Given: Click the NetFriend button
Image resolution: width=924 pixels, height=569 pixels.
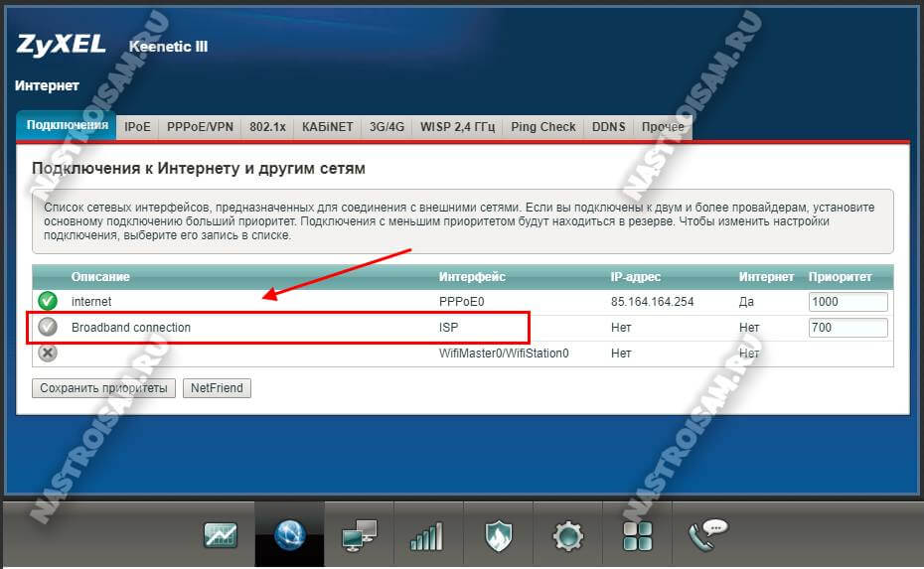Looking at the screenshot, I should (x=217, y=388).
